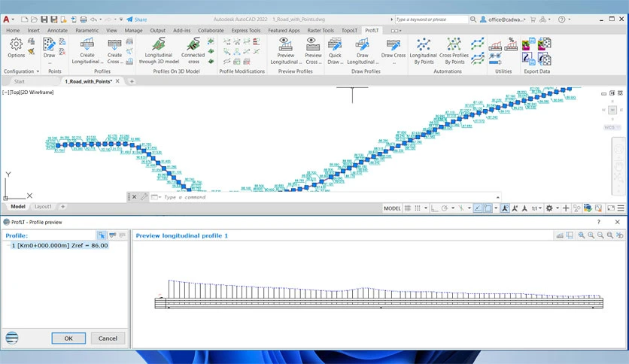
Task: Open the Express Tools ribbon tab
Action: 246,31
